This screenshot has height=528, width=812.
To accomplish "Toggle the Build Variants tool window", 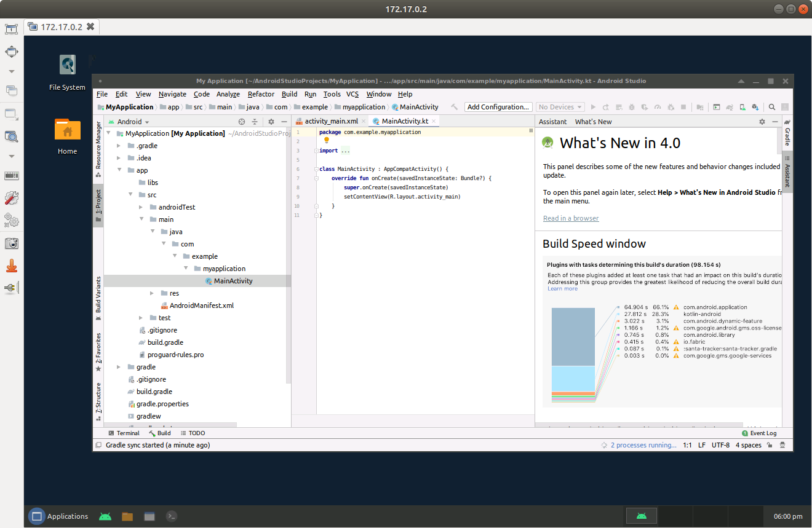I will coord(98,298).
